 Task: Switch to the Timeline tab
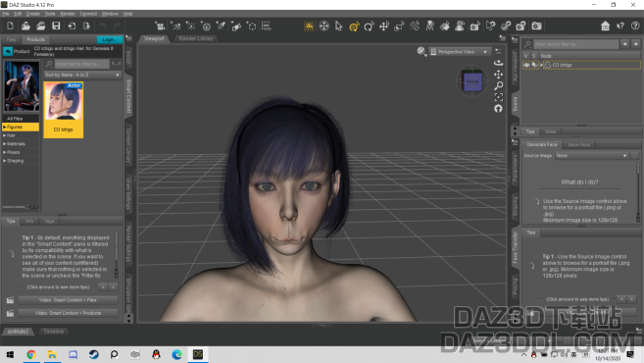53,331
